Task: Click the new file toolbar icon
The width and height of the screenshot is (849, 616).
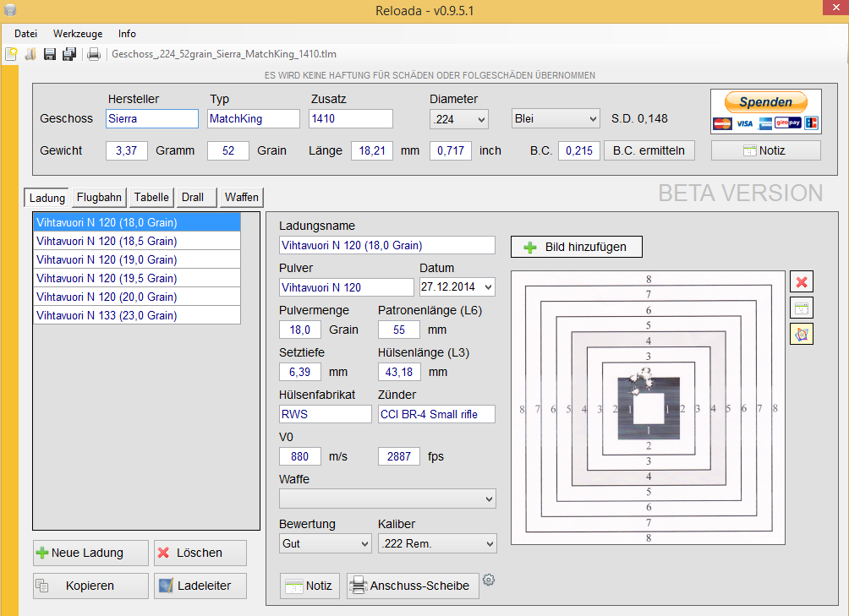Action: (x=11, y=54)
